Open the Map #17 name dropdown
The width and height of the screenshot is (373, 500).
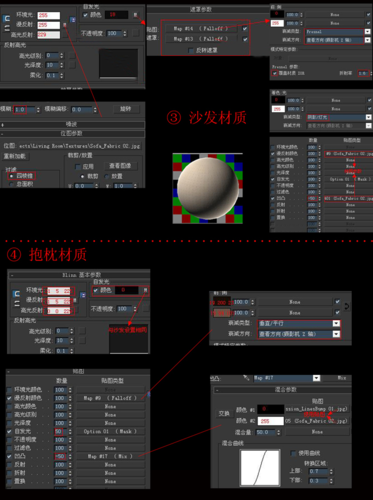click(316, 378)
